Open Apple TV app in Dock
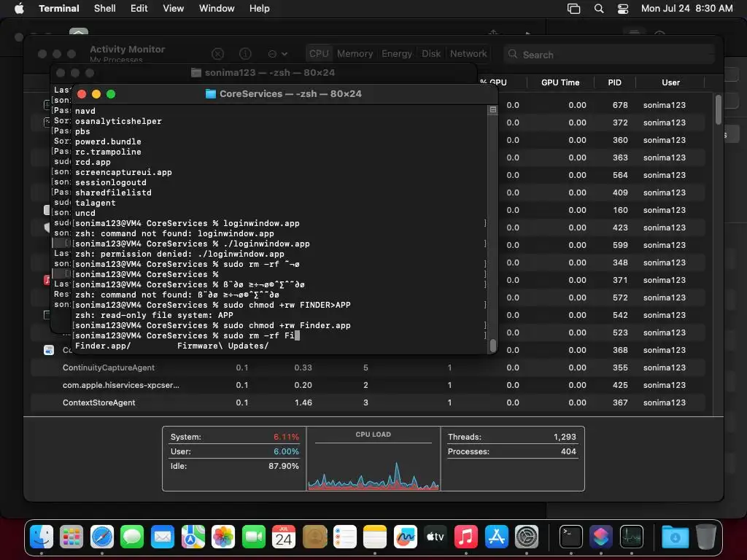 (436, 537)
